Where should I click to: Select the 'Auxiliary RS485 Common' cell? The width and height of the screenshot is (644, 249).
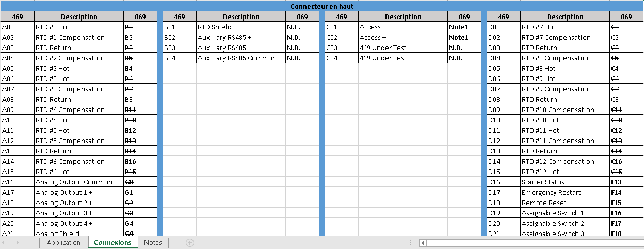240,58
